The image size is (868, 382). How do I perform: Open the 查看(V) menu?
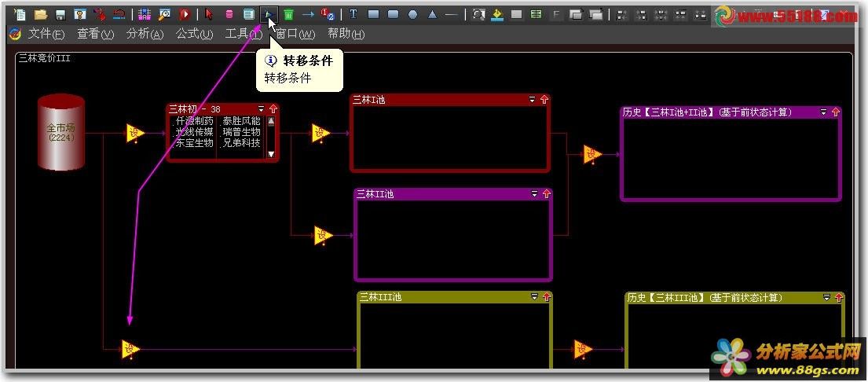pyautogui.click(x=95, y=35)
